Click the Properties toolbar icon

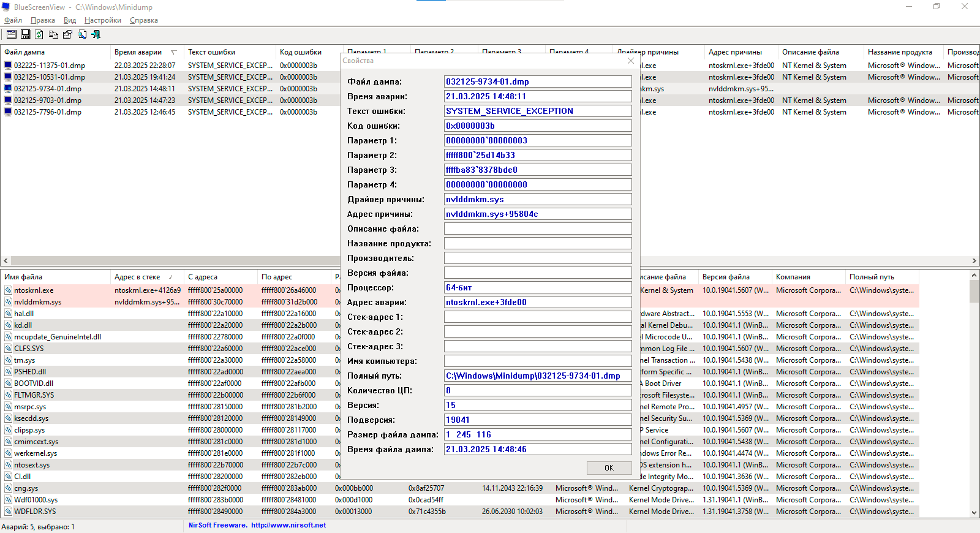[x=67, y=34]
